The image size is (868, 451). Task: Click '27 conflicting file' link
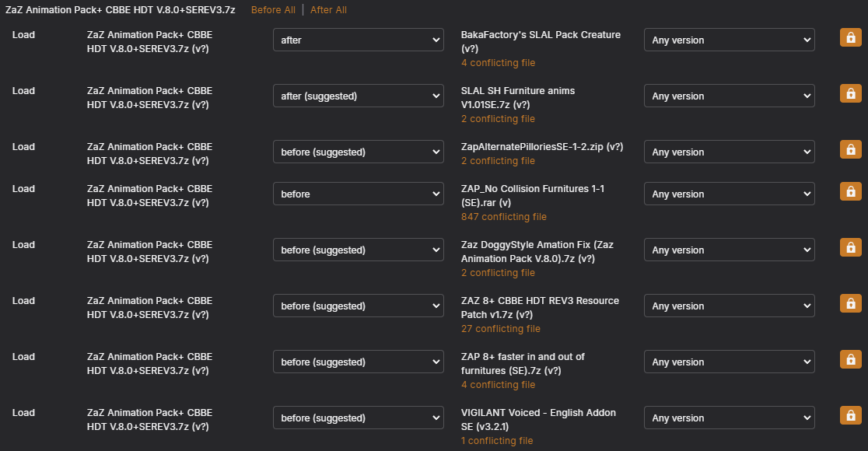(x=501, y=329)
